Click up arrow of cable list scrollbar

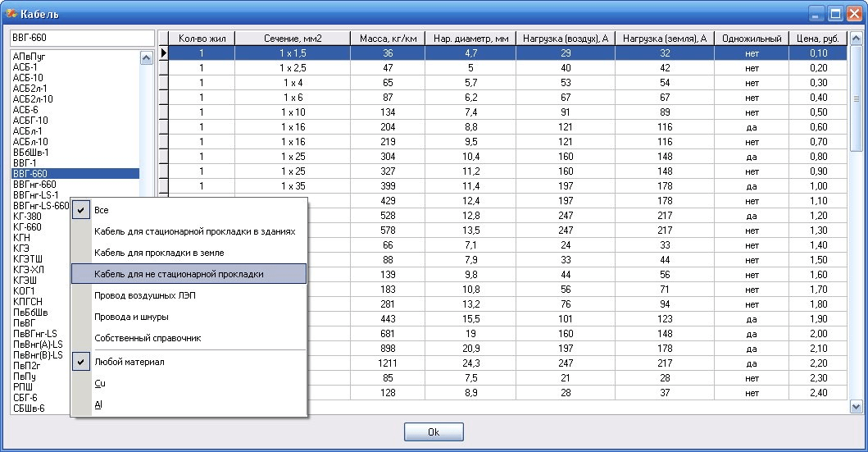click(146, 57)
